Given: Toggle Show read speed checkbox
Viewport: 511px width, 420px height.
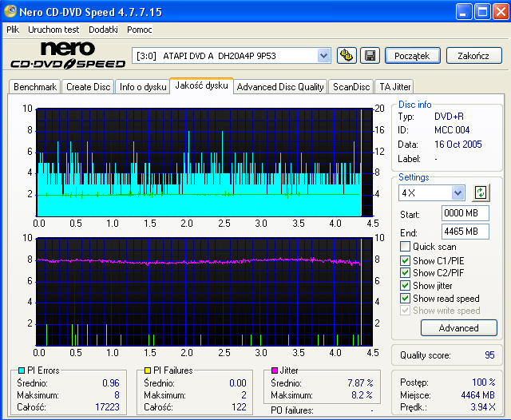Looking at the screenshot, I should 405,298.
